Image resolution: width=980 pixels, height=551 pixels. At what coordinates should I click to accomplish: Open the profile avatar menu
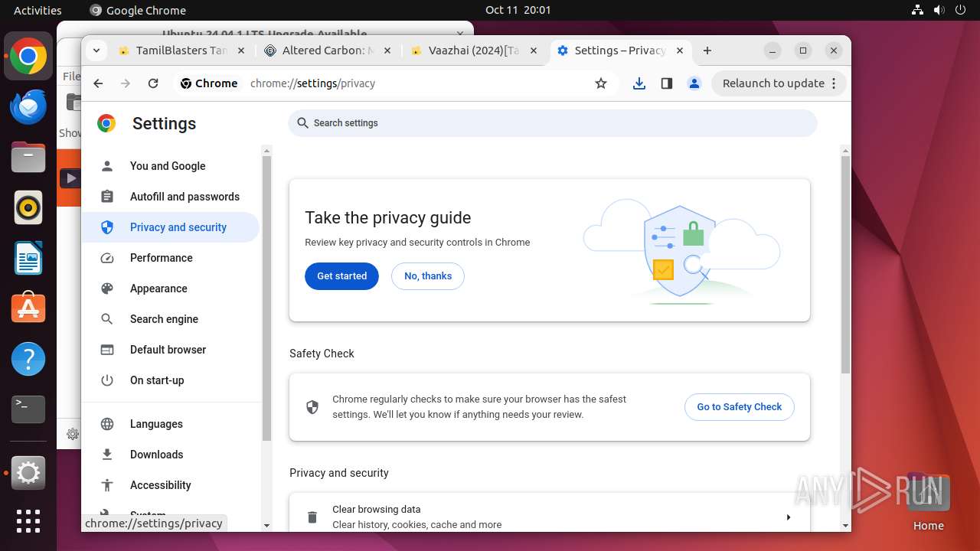[x=694, y=83]
